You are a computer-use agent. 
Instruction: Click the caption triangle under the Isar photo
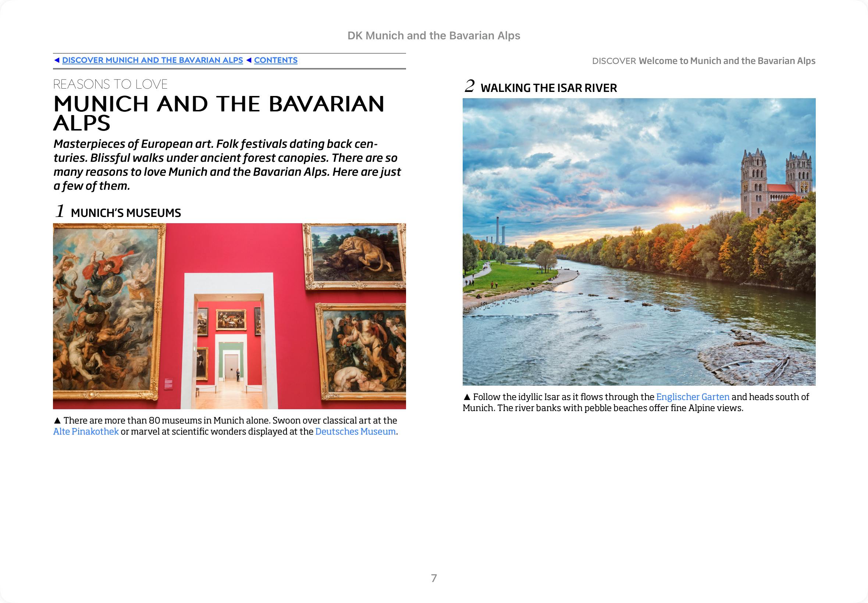pyautogui.click(x=467, y=397)
